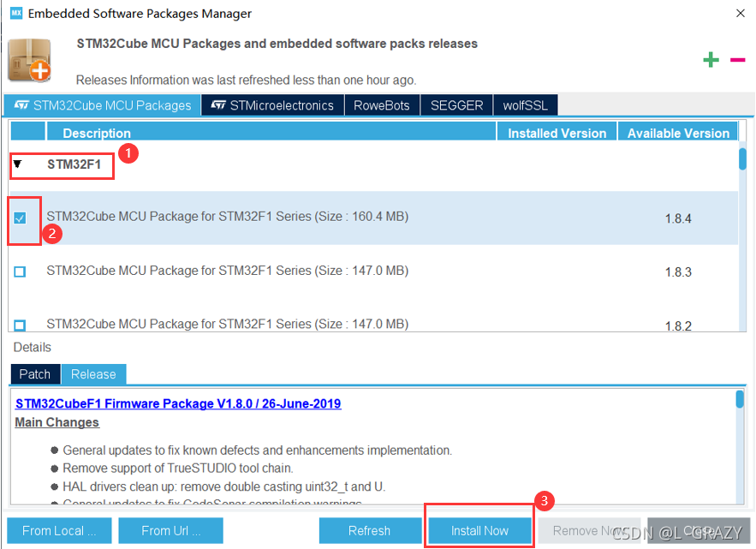The image size is (756, 549).
Task: Click available version 1.8.2 cell
Action: click(x=678, y=325)
